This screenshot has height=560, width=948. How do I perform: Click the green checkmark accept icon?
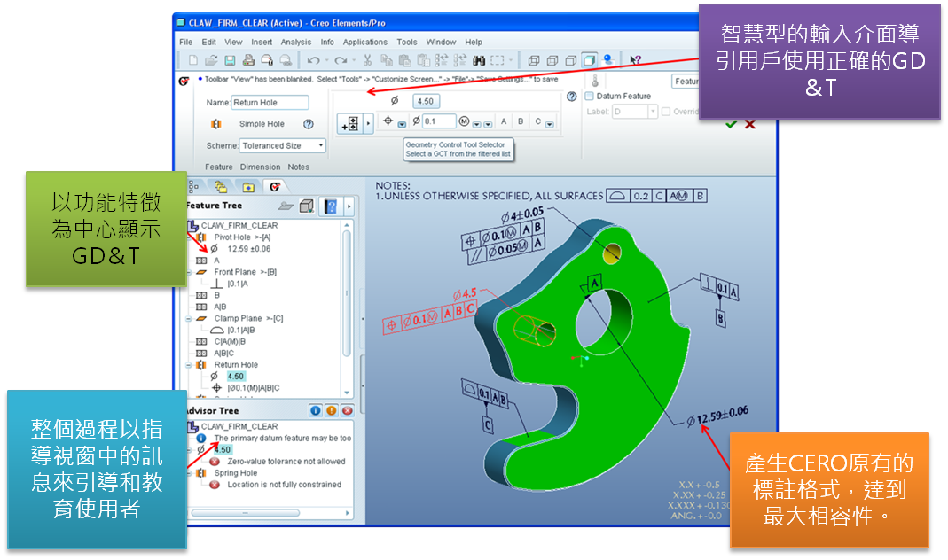731,124
